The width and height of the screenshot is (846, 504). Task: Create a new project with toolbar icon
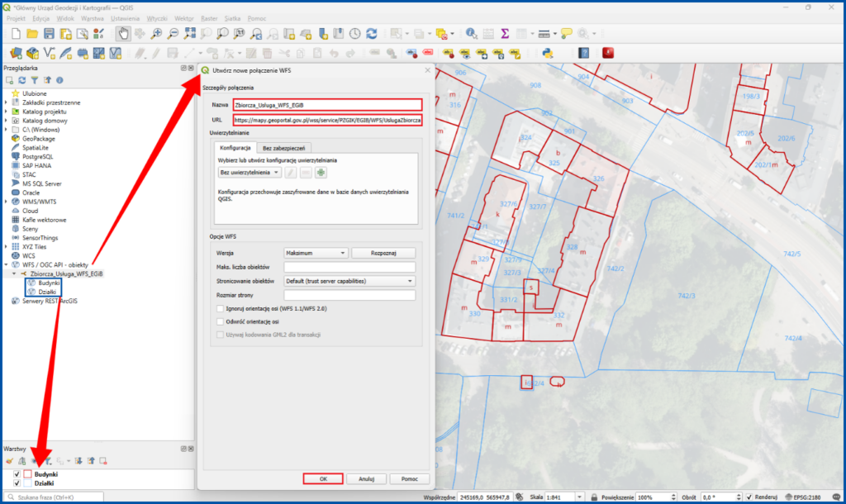17,34
